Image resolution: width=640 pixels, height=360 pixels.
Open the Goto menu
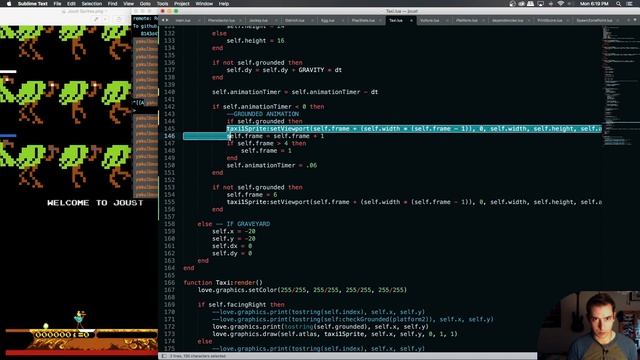pos(145,4)
